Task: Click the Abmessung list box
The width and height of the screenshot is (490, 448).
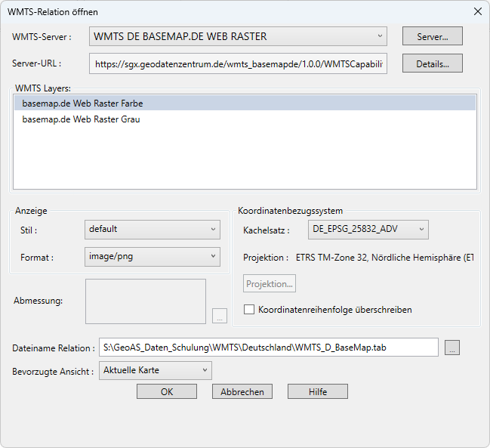Action: (x=146, y=301)
